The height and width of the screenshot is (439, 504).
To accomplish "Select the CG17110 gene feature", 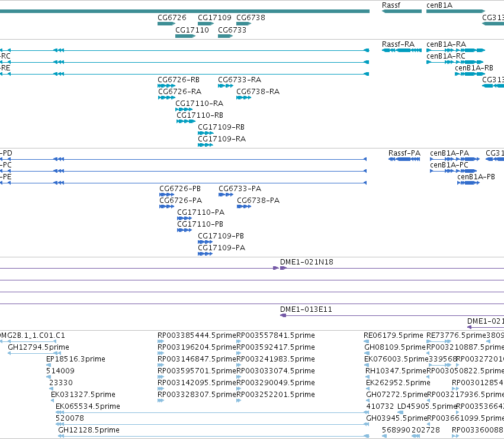I will tap(185, 36).
